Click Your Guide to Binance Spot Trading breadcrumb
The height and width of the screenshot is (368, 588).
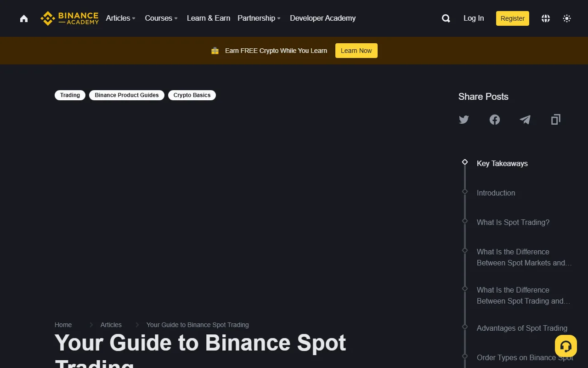198,325
